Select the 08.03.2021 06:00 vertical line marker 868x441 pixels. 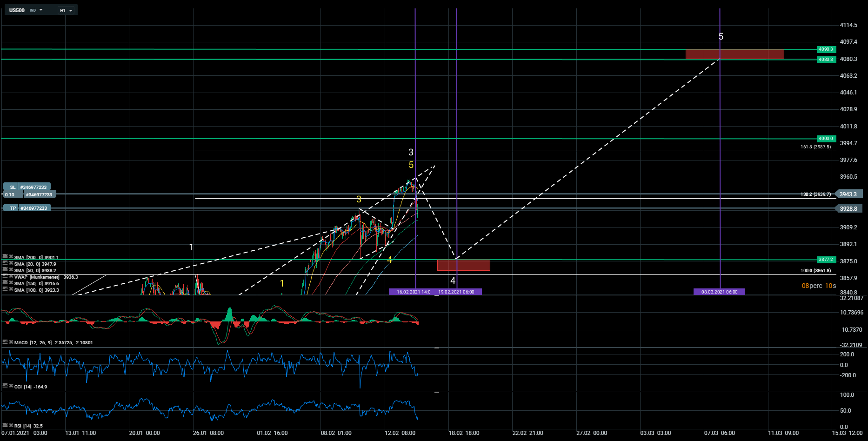tap(719, 292)
